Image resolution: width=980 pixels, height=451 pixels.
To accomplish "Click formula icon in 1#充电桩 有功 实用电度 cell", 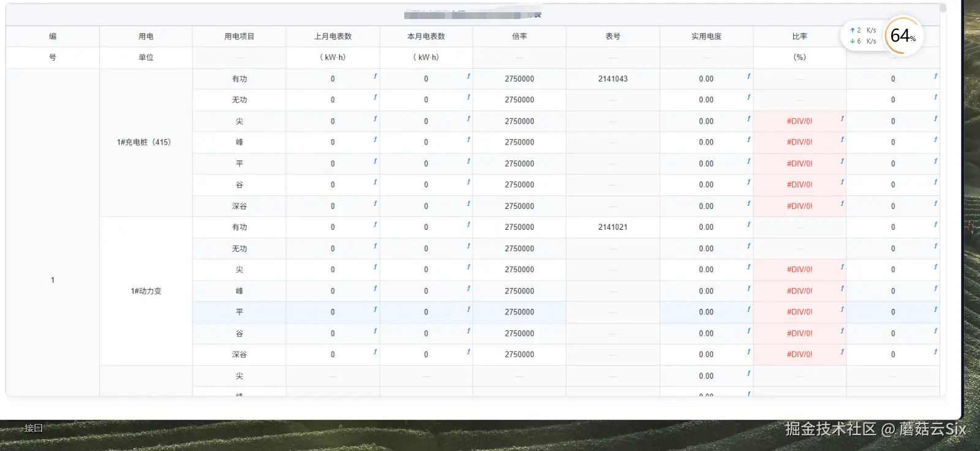I will pos(748,76).
